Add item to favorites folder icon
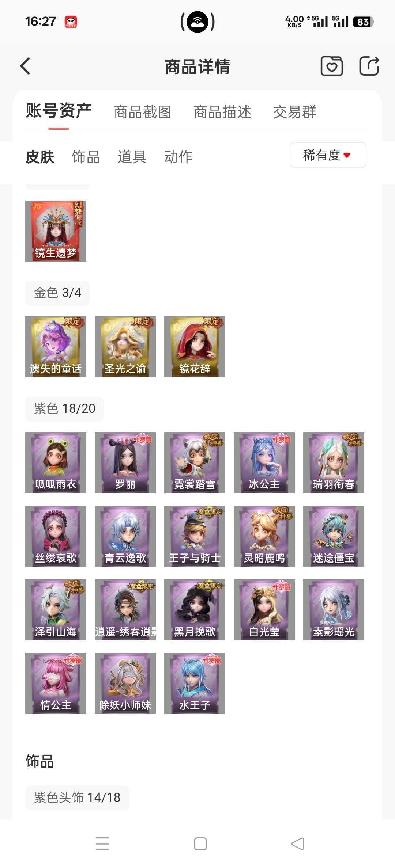The image size is (395, 868). point(332,66)
